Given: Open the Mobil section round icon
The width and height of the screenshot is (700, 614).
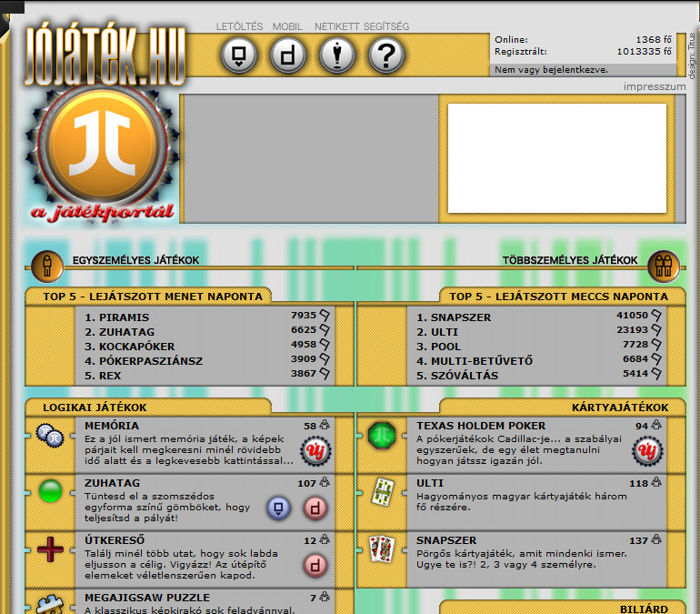Looking at the screenshot, I should 289,56.
